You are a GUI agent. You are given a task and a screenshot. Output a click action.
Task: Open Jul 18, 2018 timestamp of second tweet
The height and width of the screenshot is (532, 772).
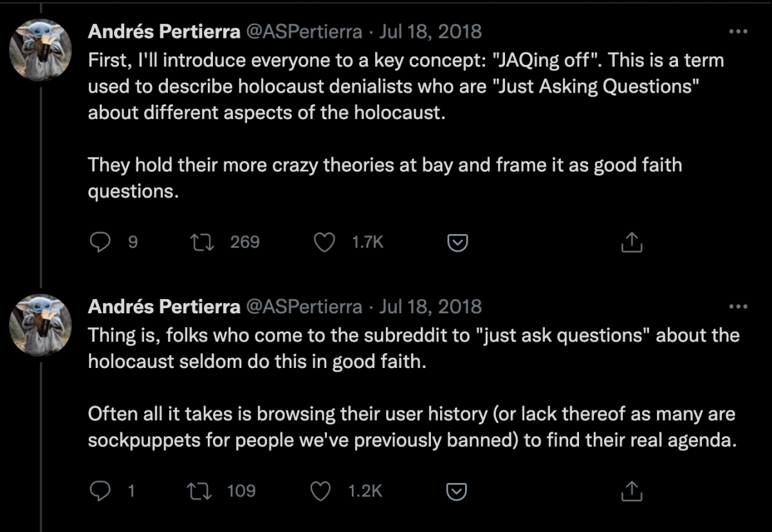click(x=430, y=307)
